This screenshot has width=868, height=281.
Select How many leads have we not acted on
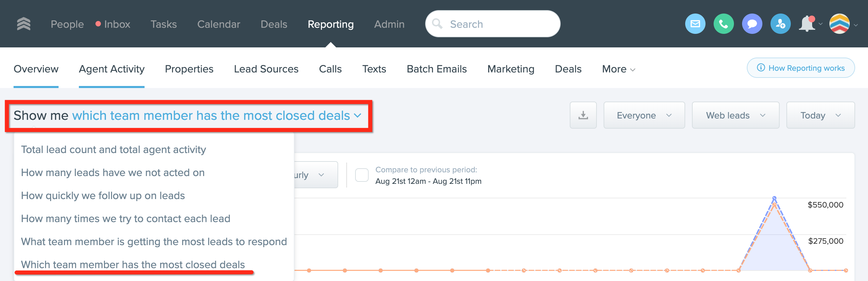point(113,173)
